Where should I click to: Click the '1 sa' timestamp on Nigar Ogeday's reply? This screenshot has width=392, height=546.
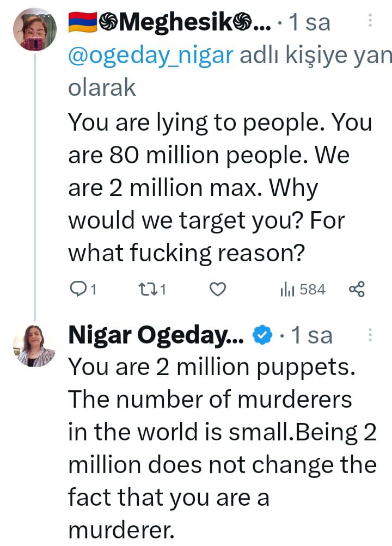(310, 336)
